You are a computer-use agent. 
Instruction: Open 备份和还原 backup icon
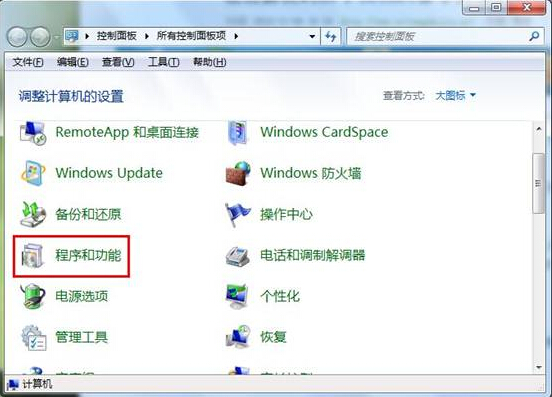pos(33,214)
